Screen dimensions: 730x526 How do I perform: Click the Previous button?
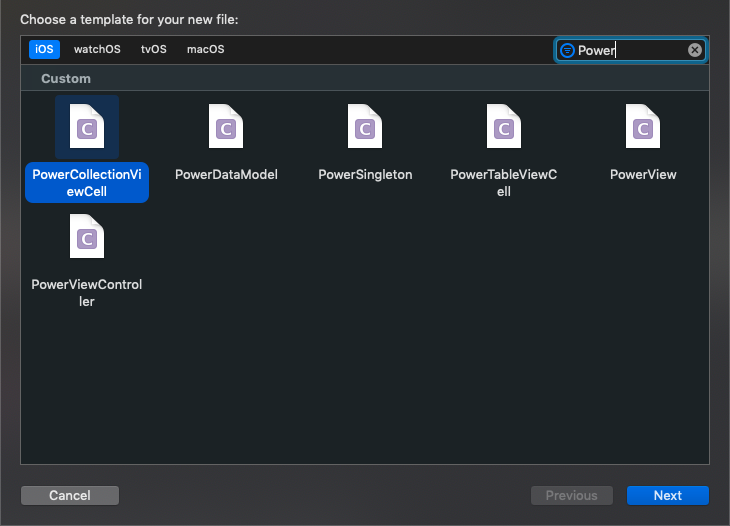click(572, 495)
